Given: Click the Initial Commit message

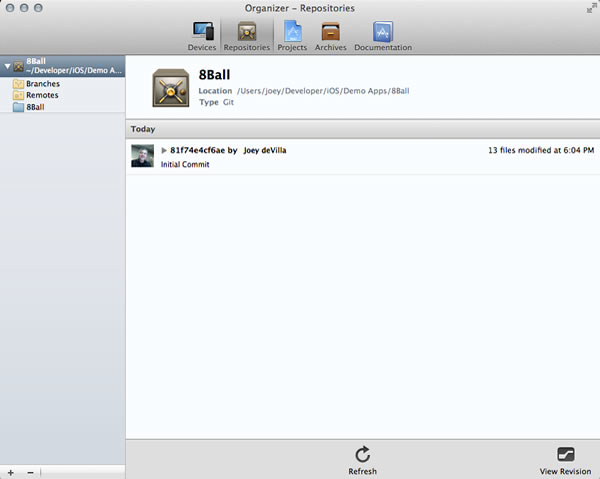Looking at the screenshot, I should coord(185,164).
